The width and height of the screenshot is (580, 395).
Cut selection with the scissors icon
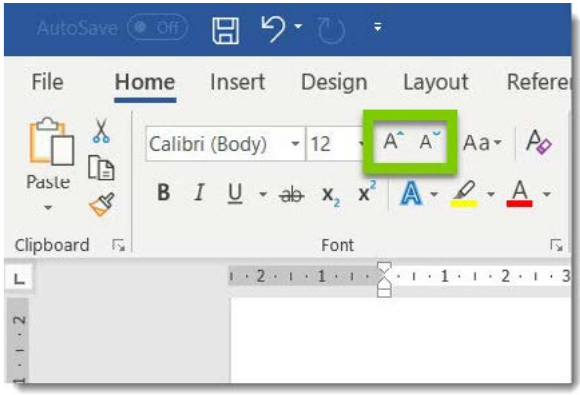101,130
